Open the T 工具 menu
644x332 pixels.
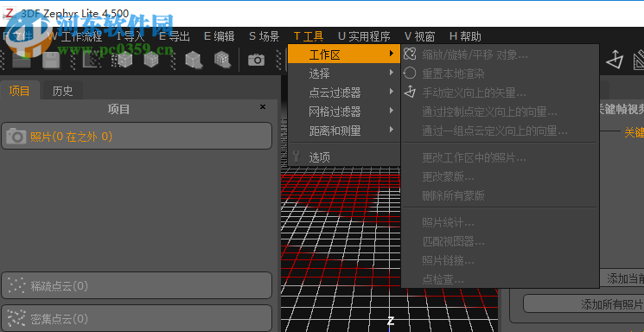[x=309, y=36]
